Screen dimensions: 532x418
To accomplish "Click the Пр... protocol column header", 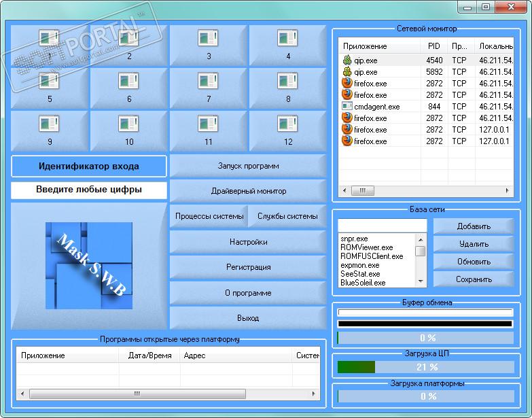I will 461,46.
